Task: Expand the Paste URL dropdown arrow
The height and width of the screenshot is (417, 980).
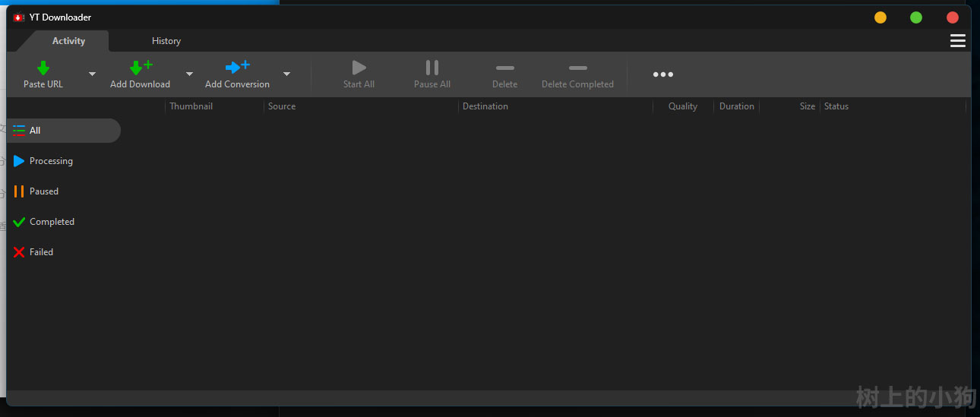Action: coord(92,74)
